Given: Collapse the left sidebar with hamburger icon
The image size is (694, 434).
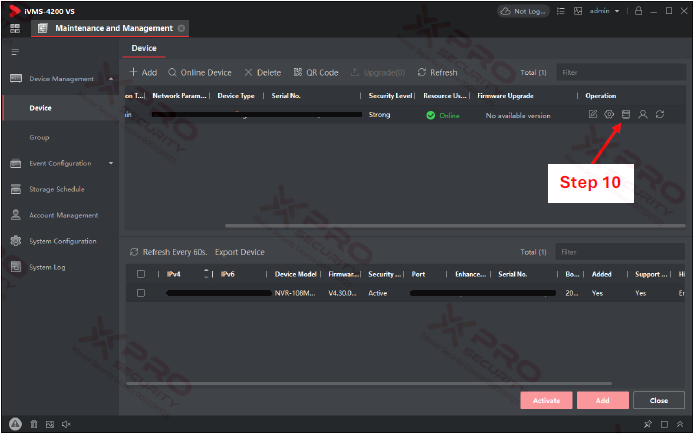Looking at the screenshot, I should (15, 51).
